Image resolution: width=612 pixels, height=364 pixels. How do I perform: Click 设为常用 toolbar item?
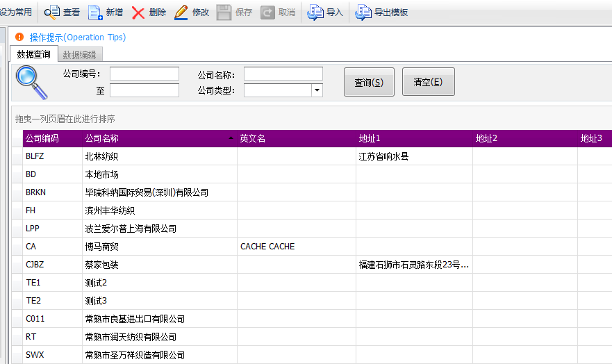[15, 13]
